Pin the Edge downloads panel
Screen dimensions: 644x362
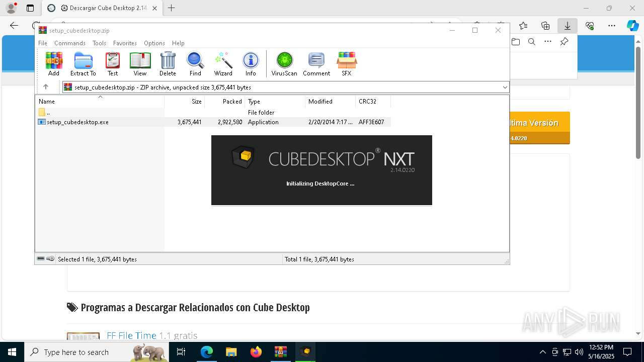pos(564,42)
